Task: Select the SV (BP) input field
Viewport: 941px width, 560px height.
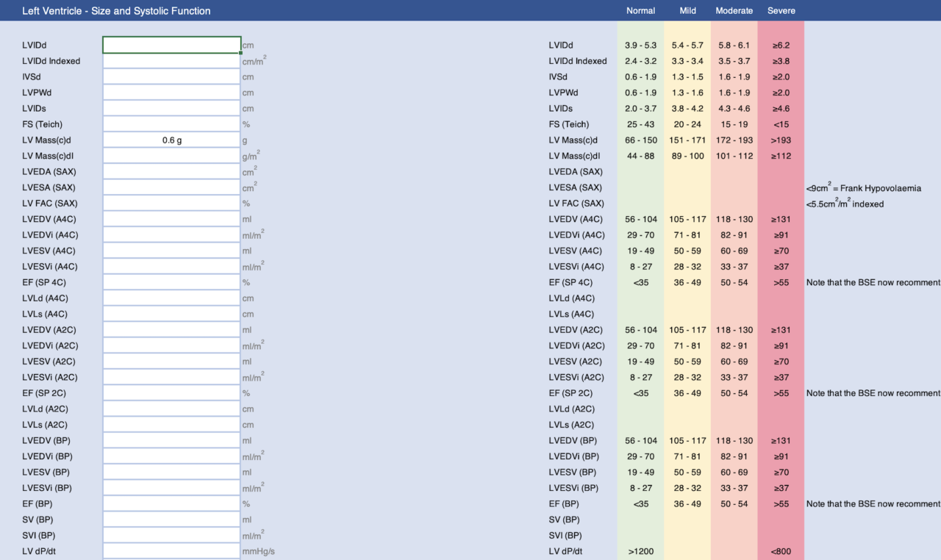Action: (171, 520)
